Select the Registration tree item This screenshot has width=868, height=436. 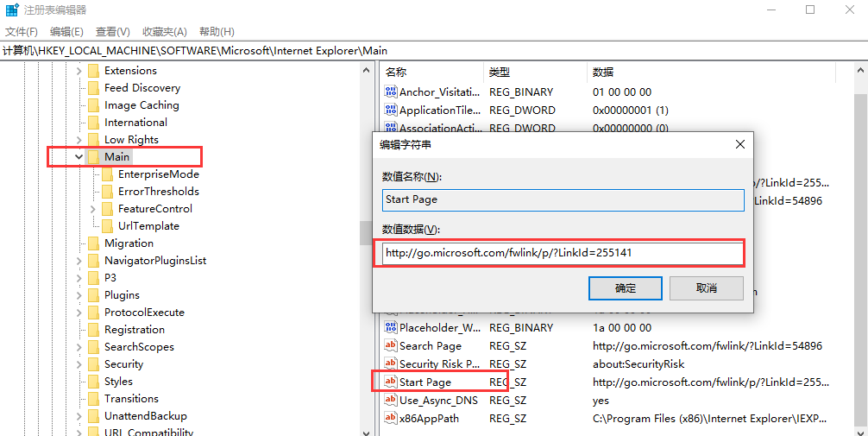pos(135,330)
